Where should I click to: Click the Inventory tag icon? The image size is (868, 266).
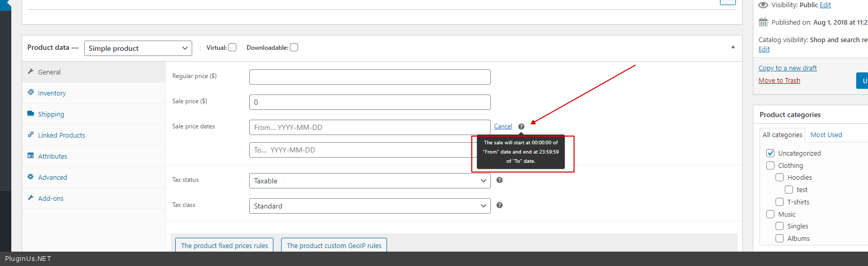(31, 92)
